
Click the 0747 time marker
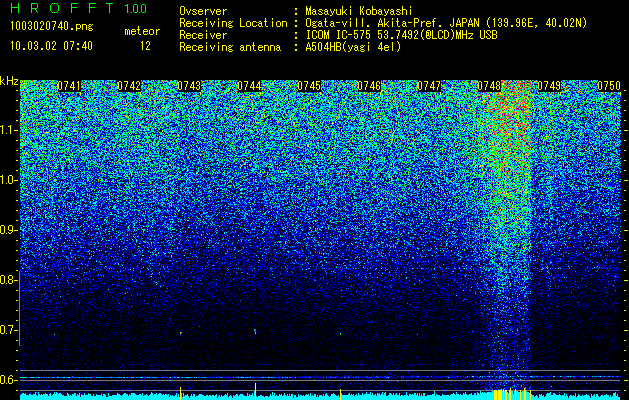pos(429,86)
